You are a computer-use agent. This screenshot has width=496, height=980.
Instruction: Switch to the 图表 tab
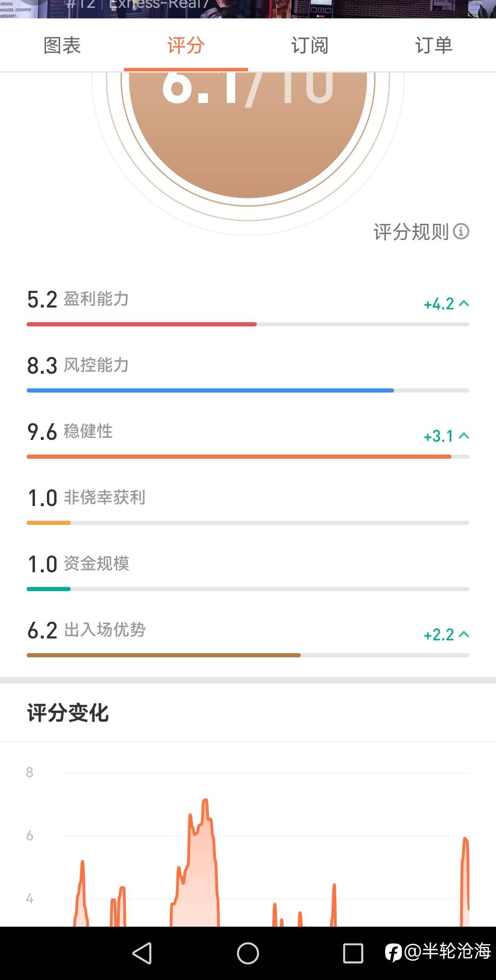point(62,46)
